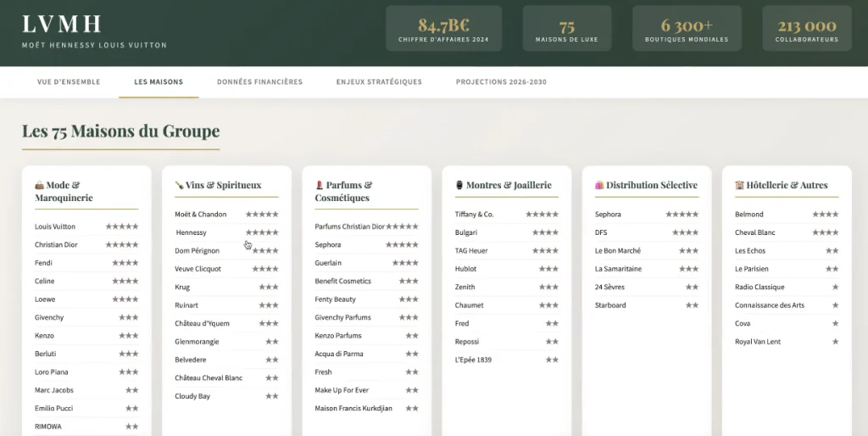This screenshot has height=436, width=868.
Task: Select the Parfums Christian Dior row
Action: pos(366,226)
